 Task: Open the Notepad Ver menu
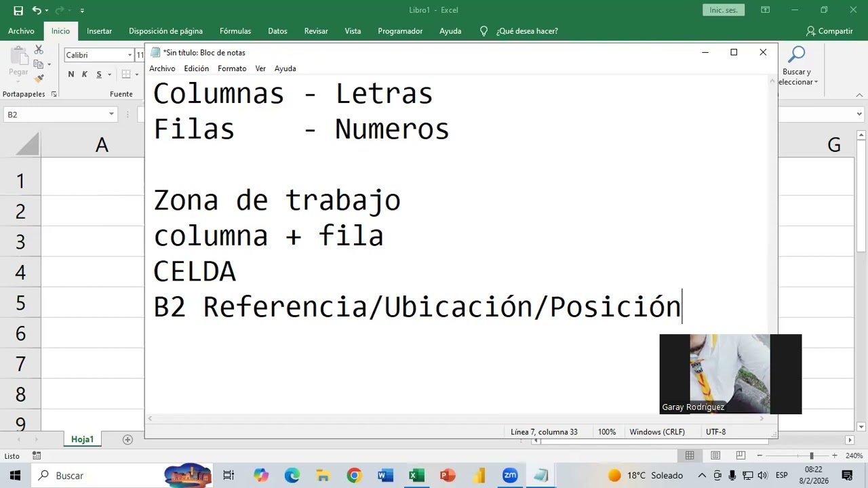click(x=260, y=68)
